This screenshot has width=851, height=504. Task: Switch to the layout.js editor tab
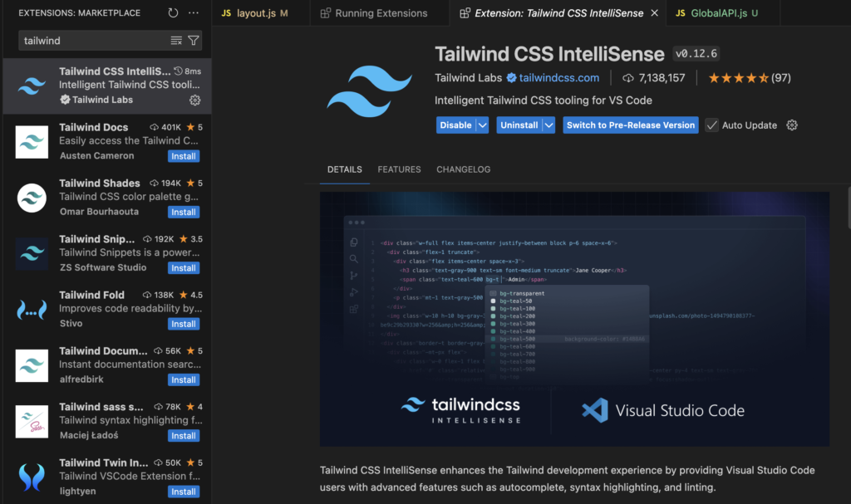[x=254, y=13]
